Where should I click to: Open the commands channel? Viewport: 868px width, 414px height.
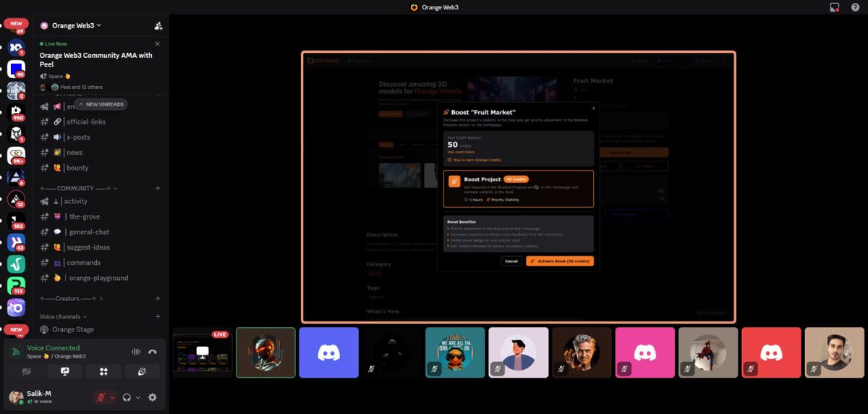tap(101, 262)
